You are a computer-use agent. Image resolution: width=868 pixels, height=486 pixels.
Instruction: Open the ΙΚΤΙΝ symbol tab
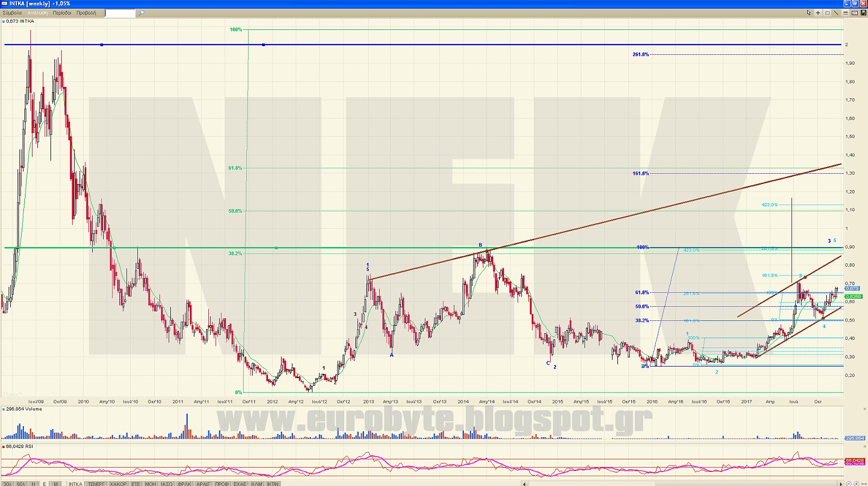272,483
